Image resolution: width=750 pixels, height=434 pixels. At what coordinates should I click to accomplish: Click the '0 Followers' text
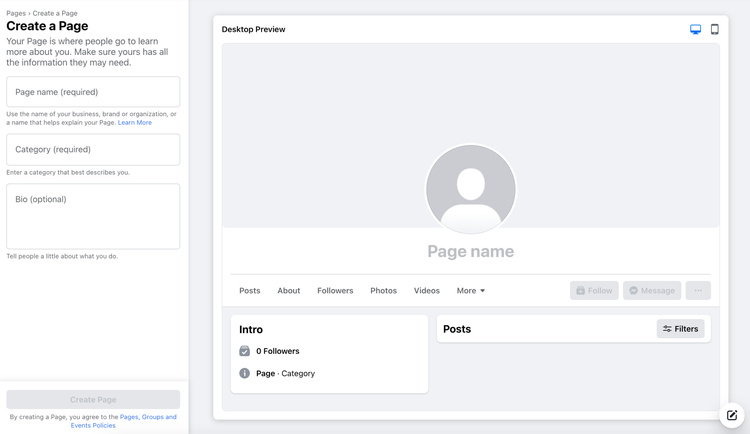tap(277, 351)
